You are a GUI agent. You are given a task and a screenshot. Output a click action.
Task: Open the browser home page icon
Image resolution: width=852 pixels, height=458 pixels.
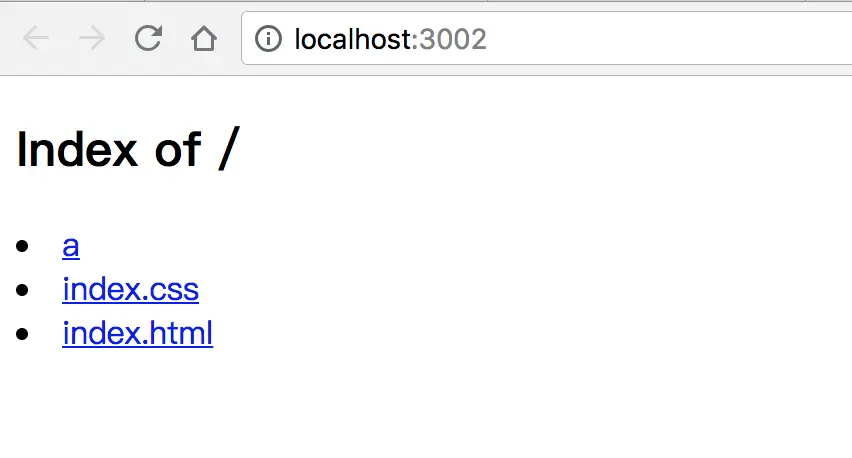204,39
